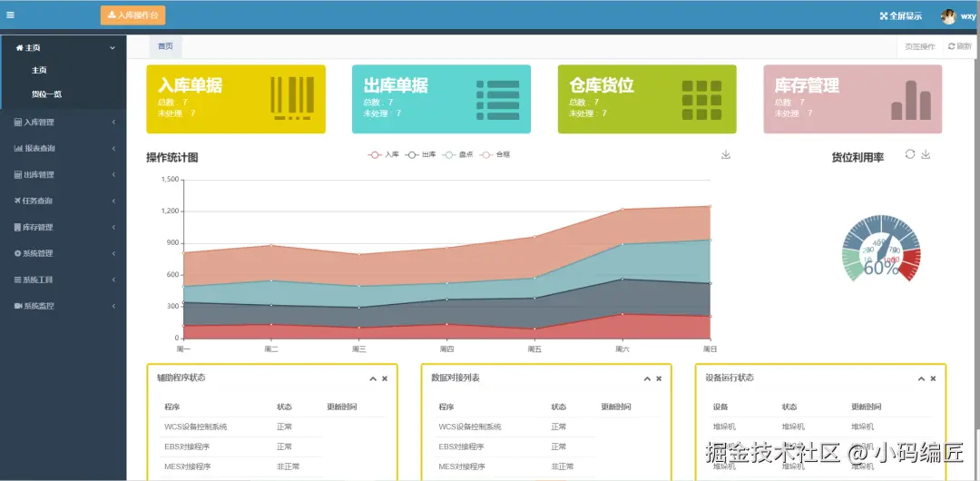Toggle the 合框 series in chart legend
Screen dimensions: 980x481
click(x=495, y=154)
